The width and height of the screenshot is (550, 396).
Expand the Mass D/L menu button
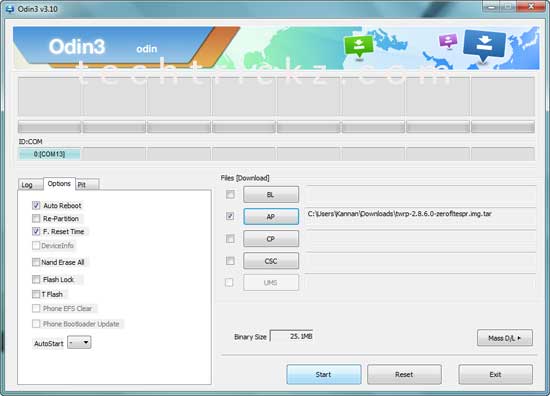tap(505, 338)
